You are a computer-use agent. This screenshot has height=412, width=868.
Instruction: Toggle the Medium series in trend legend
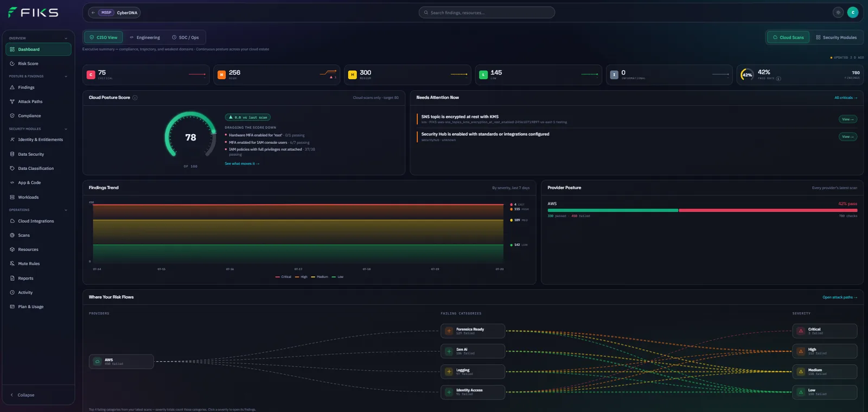(320, 277)
